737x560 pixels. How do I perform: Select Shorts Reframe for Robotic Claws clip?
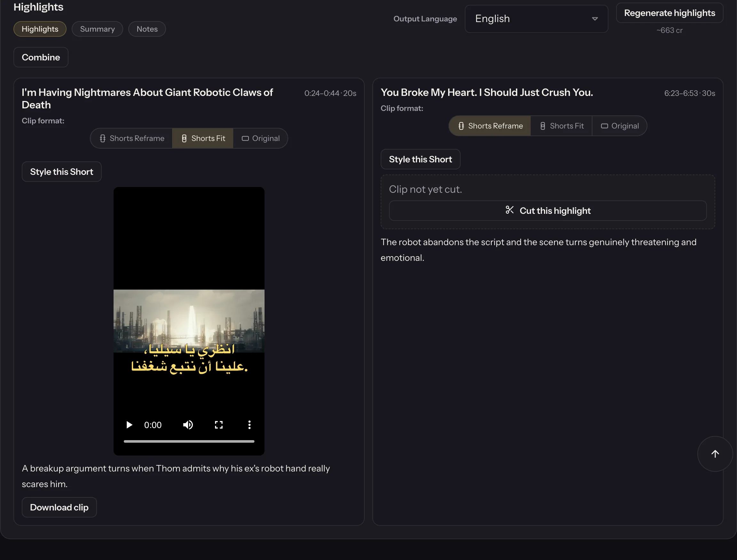132,138
